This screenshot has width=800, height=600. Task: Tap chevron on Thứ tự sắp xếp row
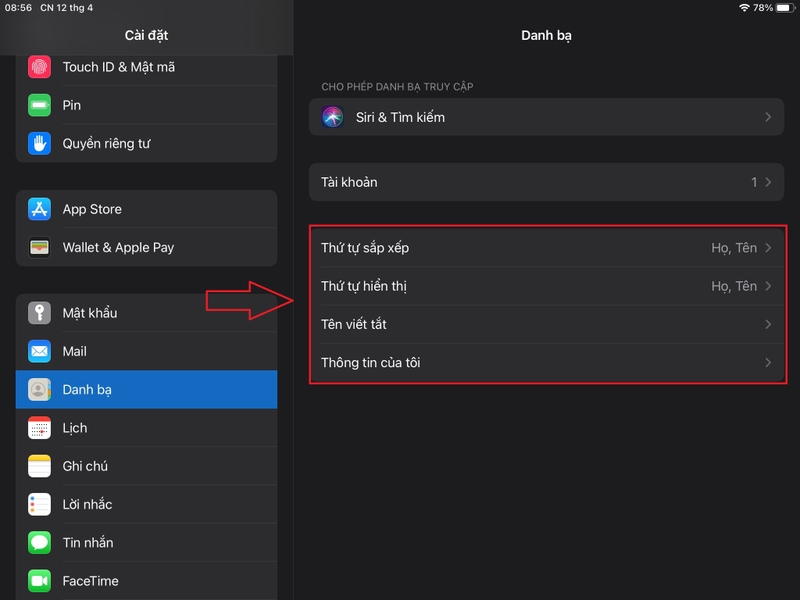coord(768,247)
